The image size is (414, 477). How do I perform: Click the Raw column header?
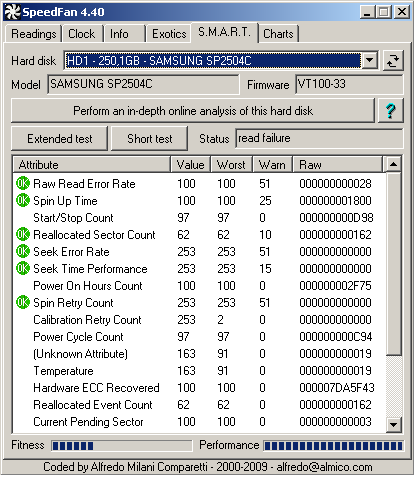(338, 165)
